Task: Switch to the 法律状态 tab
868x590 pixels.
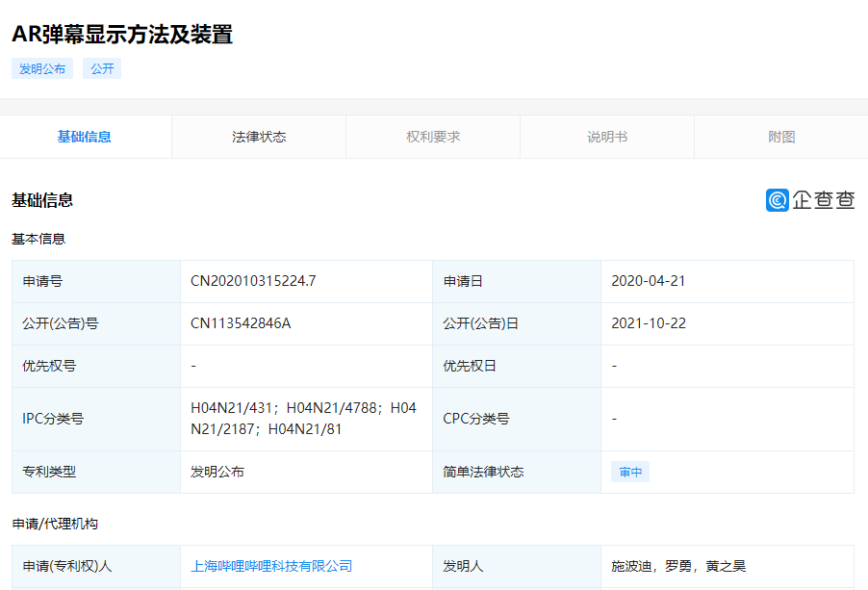Action: (x=259, y=137)
